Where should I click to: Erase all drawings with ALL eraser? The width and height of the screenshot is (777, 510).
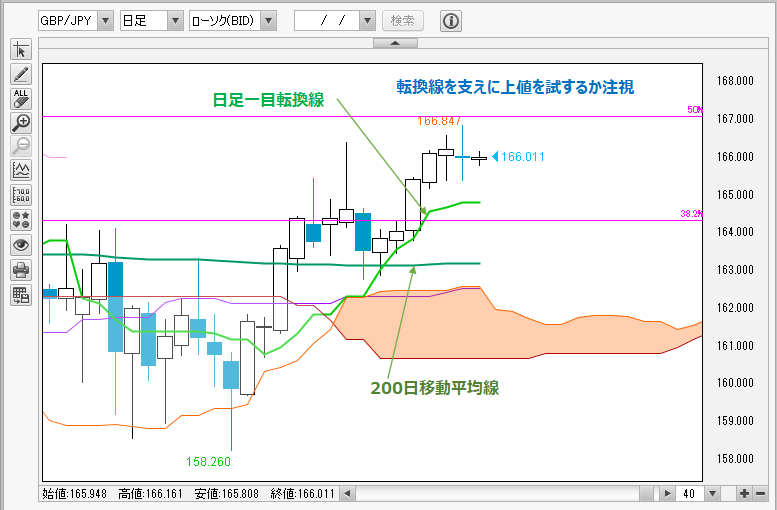tap(21, 99)
